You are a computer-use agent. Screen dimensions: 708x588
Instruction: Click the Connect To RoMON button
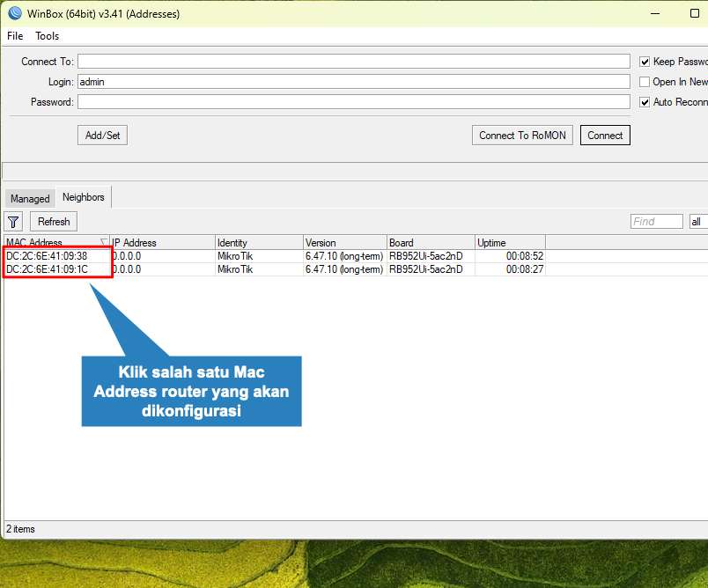point(523,136)
